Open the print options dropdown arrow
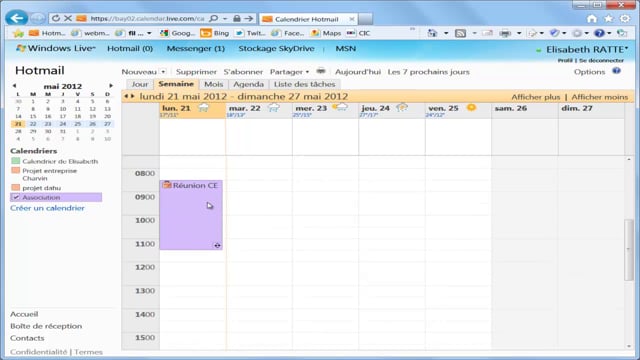The width and height of the screenshot is (640, 360). coord(519,33)
